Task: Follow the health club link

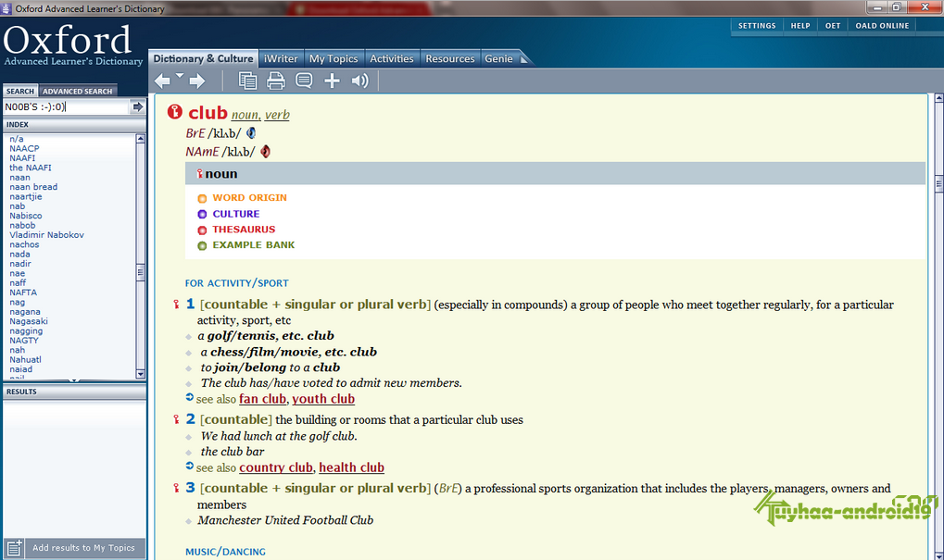Action: [x=352, y=467]
